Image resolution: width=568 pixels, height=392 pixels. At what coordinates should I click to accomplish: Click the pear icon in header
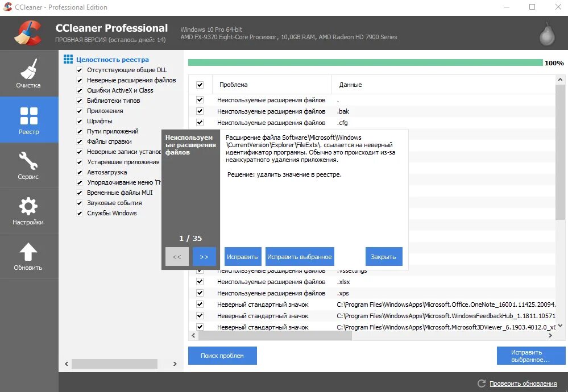coord(546,34)
